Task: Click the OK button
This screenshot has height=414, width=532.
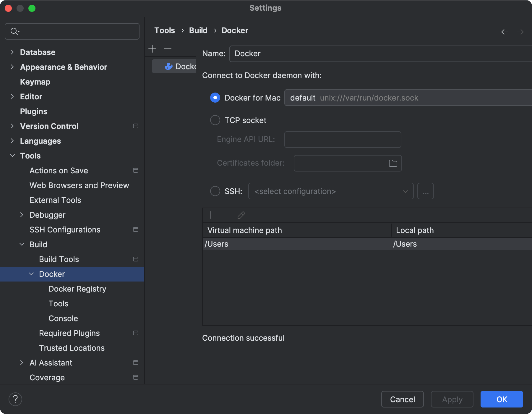Action: tap(502, 399)
